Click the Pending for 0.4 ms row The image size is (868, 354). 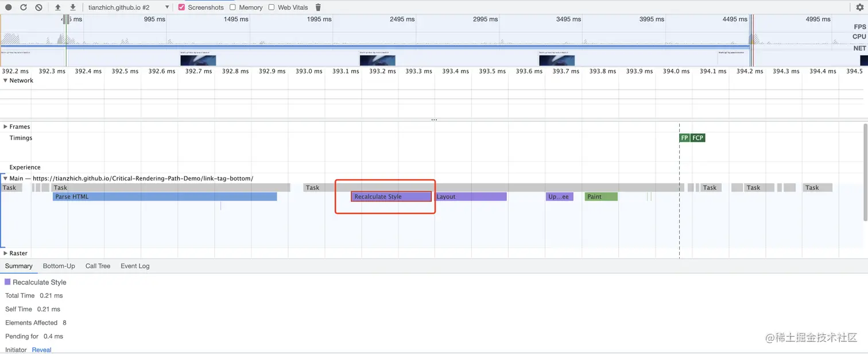(34, 336)
